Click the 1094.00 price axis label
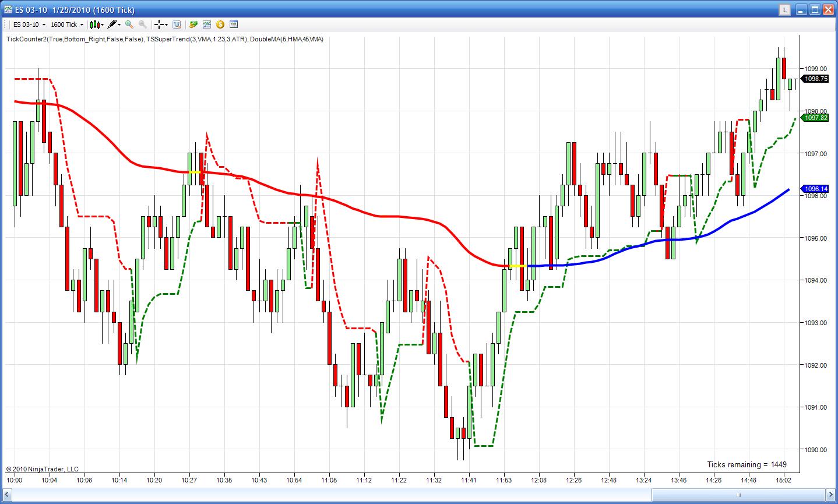The width and height of the screenshot is (838, 504). 816,280
